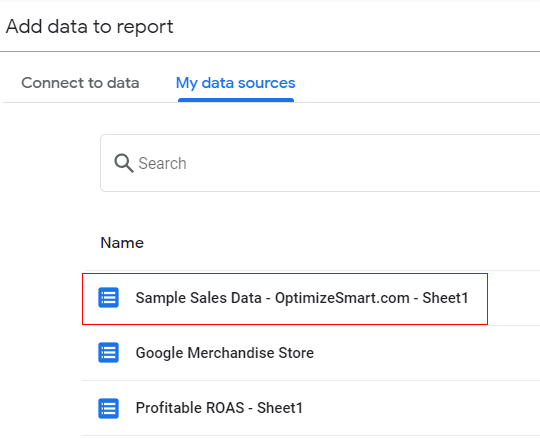This screenshot has width=540, height=438.
Task: Select My data sources tab
Action: point(236,83)
